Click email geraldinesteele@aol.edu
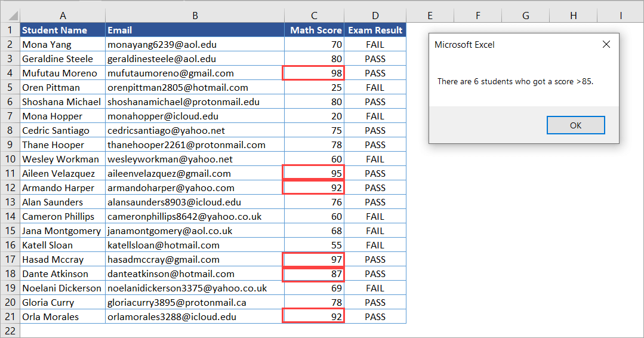Image resolution: width=644 pixels, height=338 pixels. pyautogui.click(x=195, y=59)
